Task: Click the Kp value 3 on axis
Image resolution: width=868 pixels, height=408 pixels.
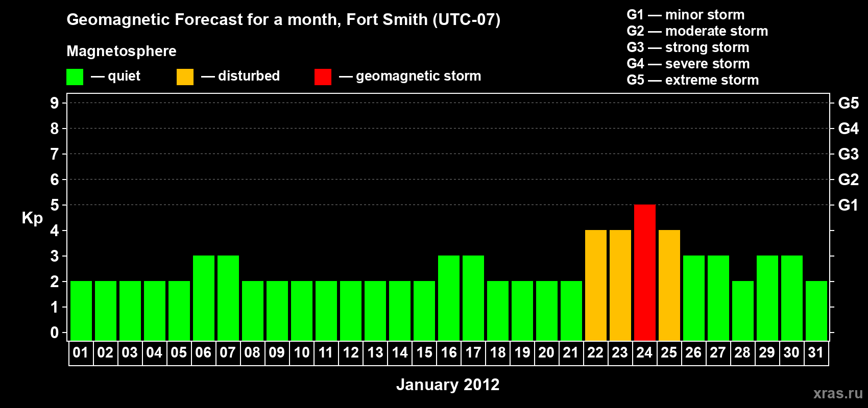Action: [x=55, y=256]
